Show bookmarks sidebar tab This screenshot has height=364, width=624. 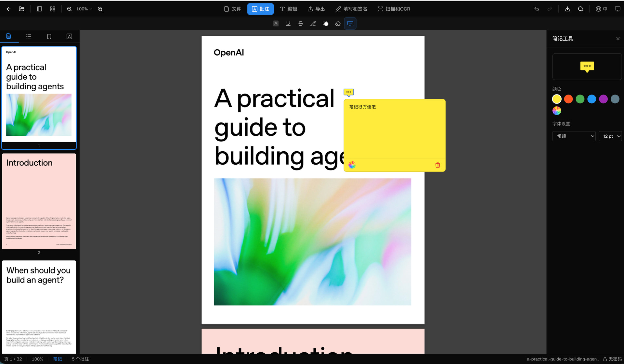click(49, 36)
